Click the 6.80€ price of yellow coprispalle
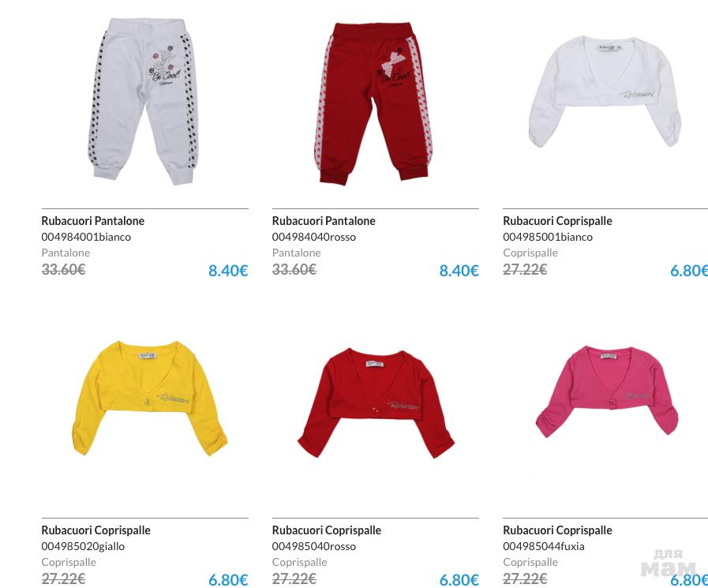Screen dimensions: 708x588 click(228, 580)
